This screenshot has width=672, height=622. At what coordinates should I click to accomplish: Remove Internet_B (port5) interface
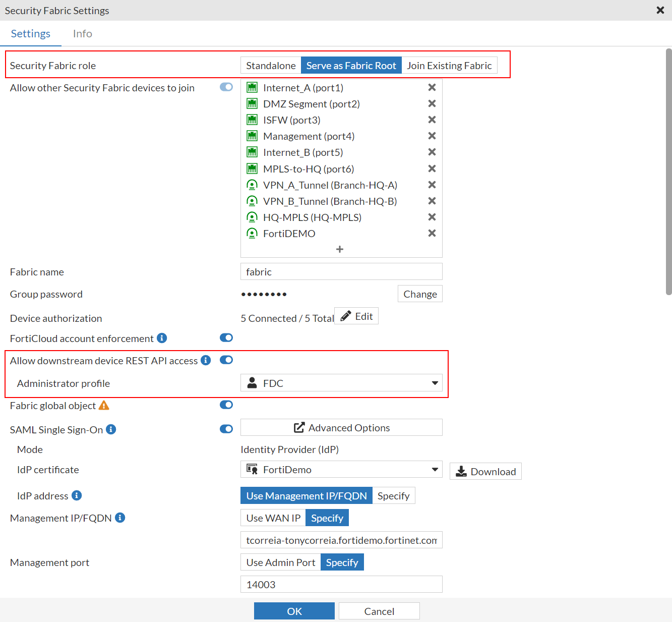click(x=432, y=152)
